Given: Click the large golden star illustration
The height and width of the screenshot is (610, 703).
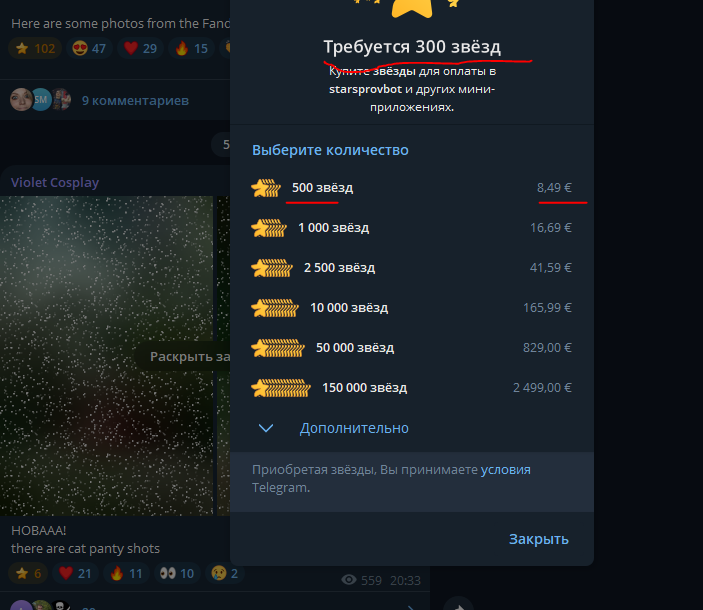Looking at the screenshot, I should (x=412, y=8).
